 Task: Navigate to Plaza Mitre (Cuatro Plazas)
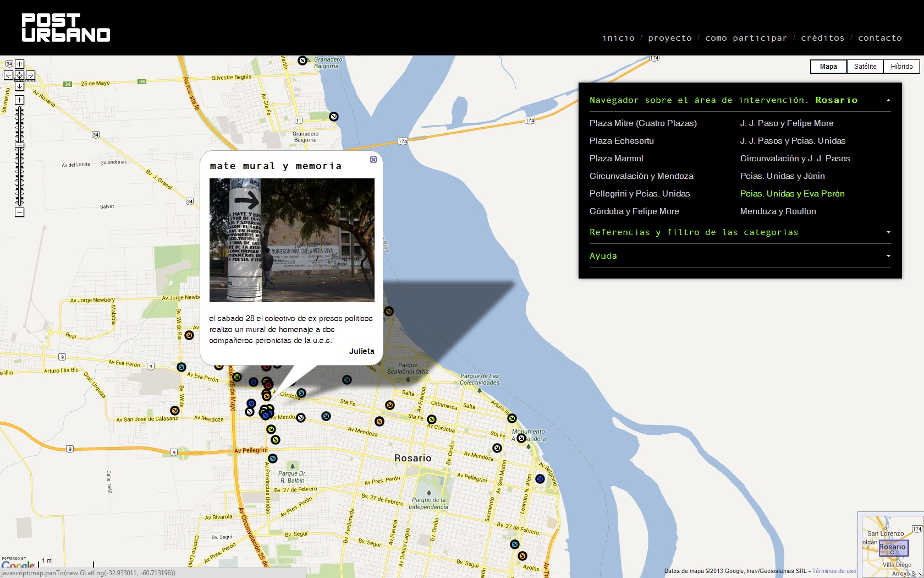pyautogui.click(x=643, y=123)
